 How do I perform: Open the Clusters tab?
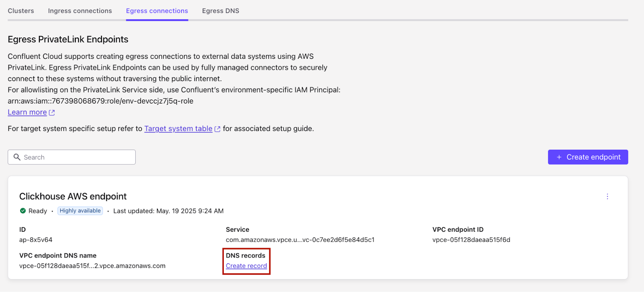point(21,11)
